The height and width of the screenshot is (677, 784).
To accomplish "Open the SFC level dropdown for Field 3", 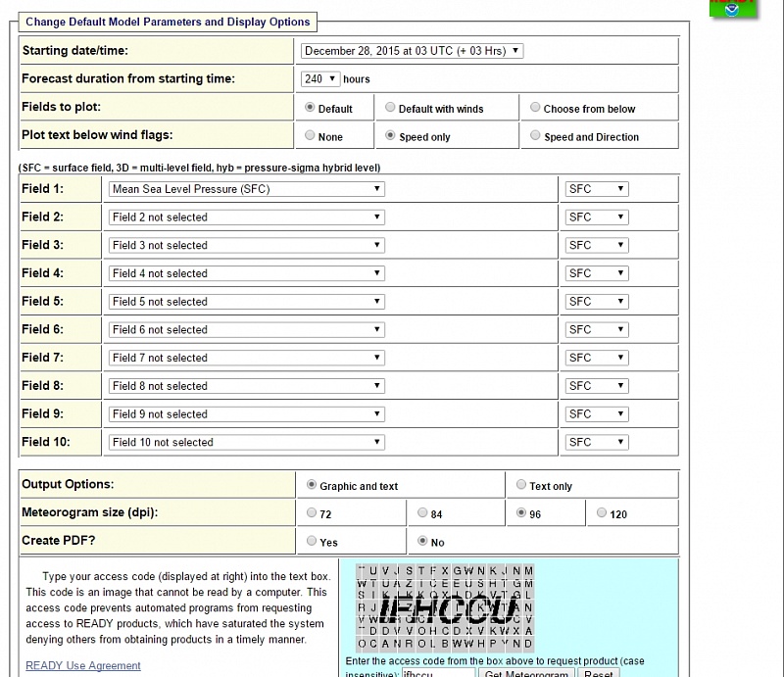I will (x=597, y=245).
